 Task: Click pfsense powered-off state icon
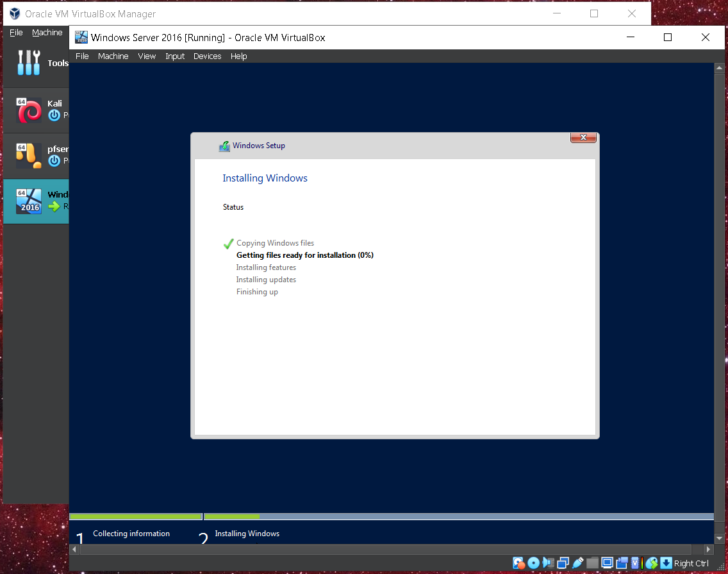click(x=54, y=160)
